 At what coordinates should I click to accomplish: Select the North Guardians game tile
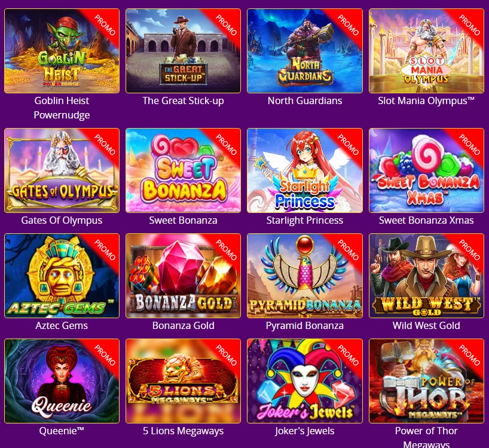coord(305,51)
